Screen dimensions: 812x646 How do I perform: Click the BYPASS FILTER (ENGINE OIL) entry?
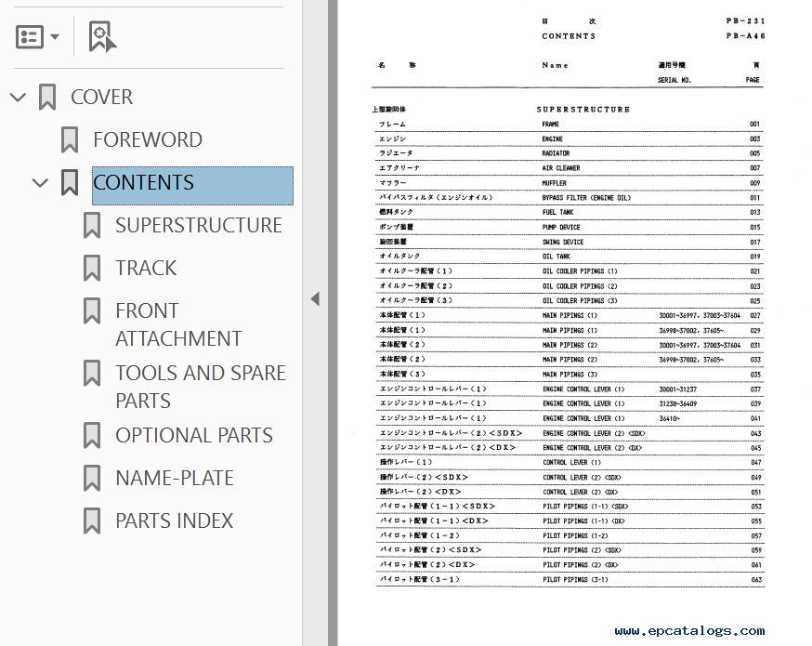586,198
